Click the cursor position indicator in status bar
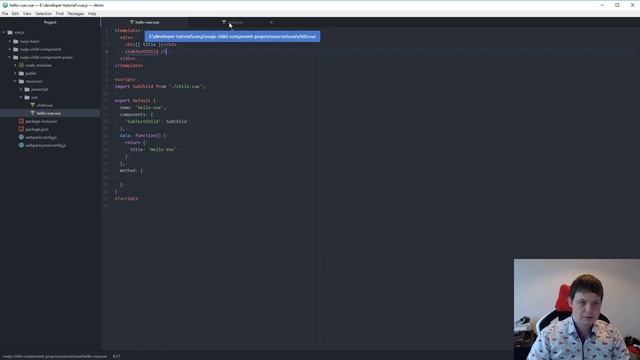 (x=116, y=356)
